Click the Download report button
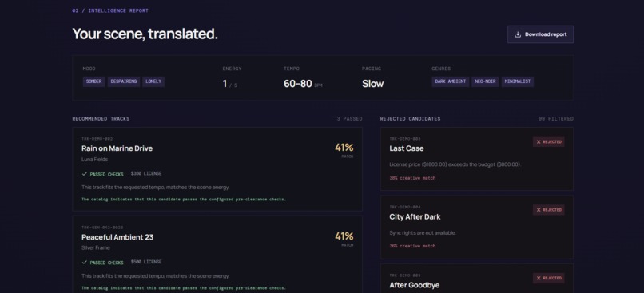Screen dimensions: 644x293 (540, 34)
